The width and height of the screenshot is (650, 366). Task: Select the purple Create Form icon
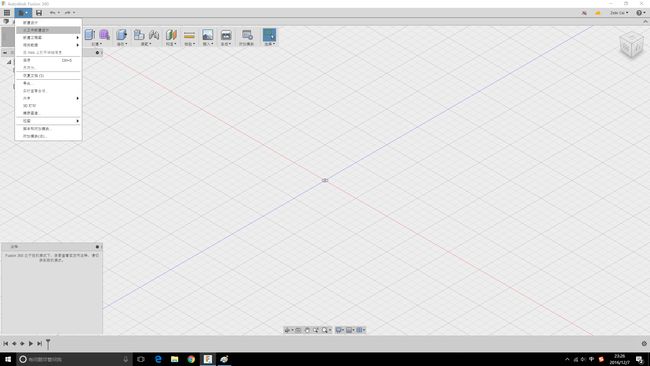pos(104,35)
